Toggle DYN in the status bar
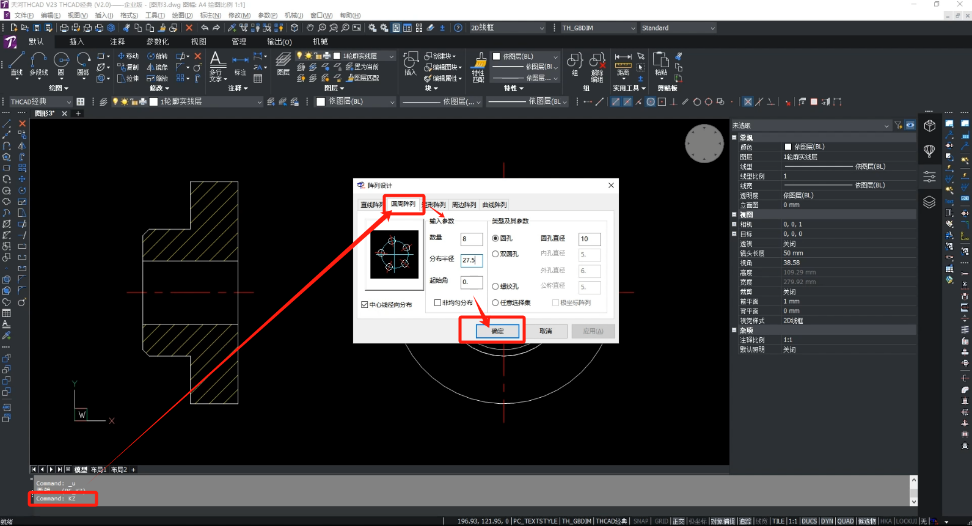 pos(827,521)
